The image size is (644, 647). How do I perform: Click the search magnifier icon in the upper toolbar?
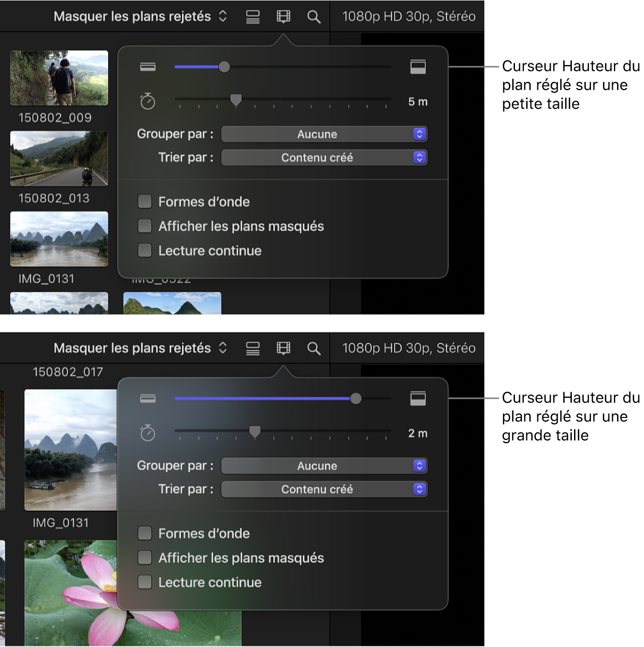[x=314, y=17]
